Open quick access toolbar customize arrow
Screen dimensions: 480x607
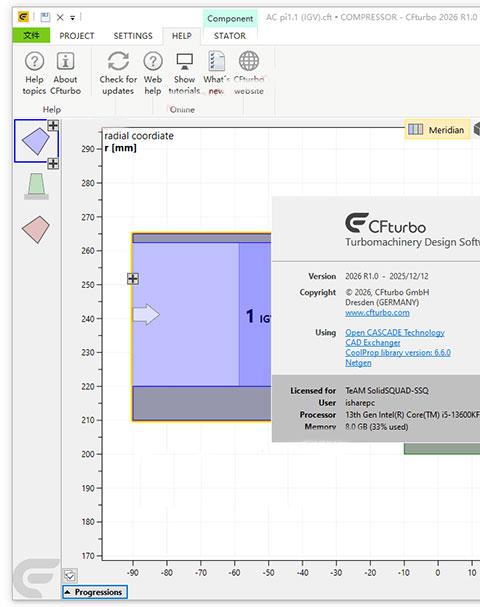72,18
